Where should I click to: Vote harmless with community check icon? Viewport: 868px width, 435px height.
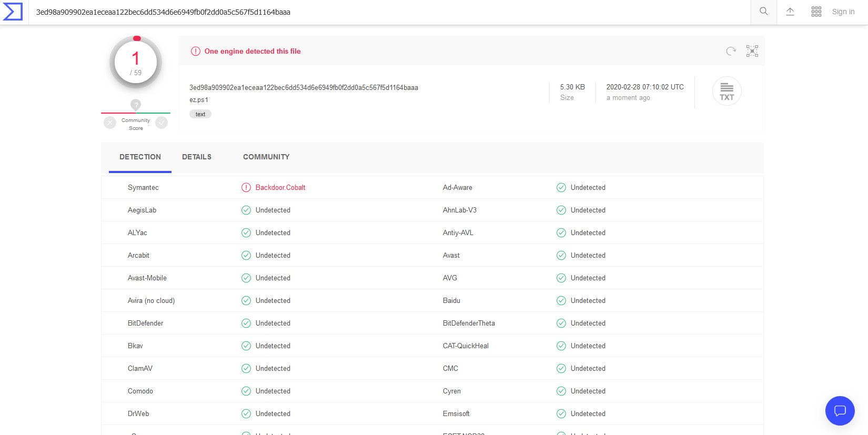coord(162,123)
